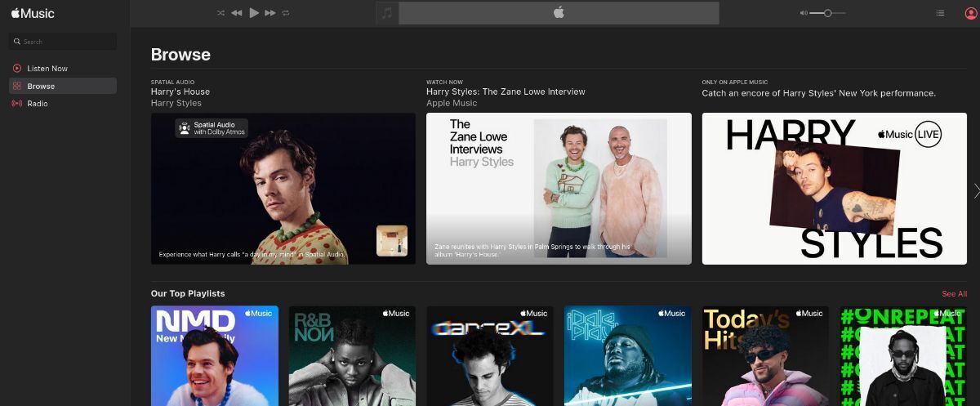Open the Apple Music link under the interview
Image resolution: width=980 pixels, height=406 pixels.
(x=452, y=103)
